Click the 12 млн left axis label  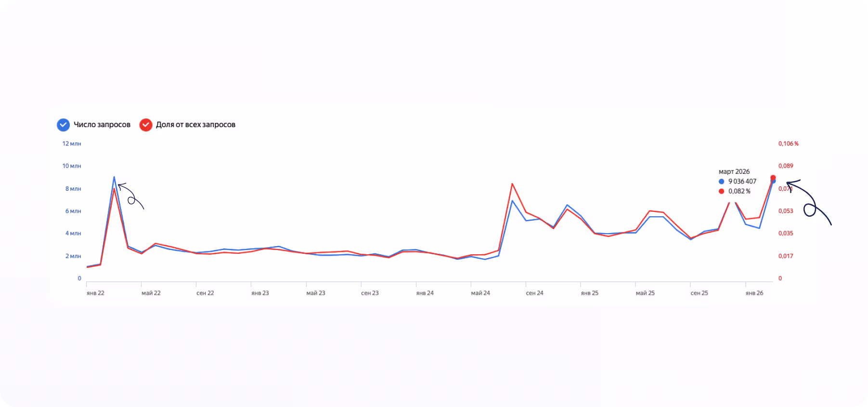(72, 144)
